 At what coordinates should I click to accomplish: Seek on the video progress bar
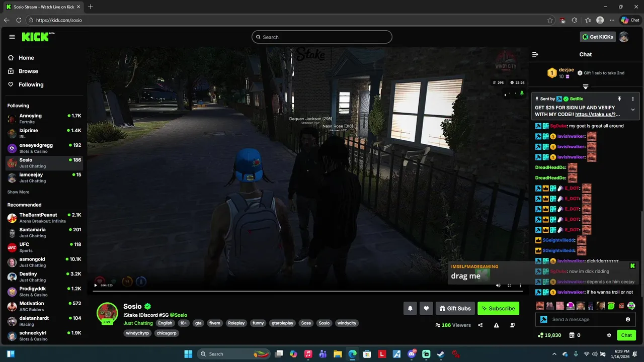tap(307, 291)
